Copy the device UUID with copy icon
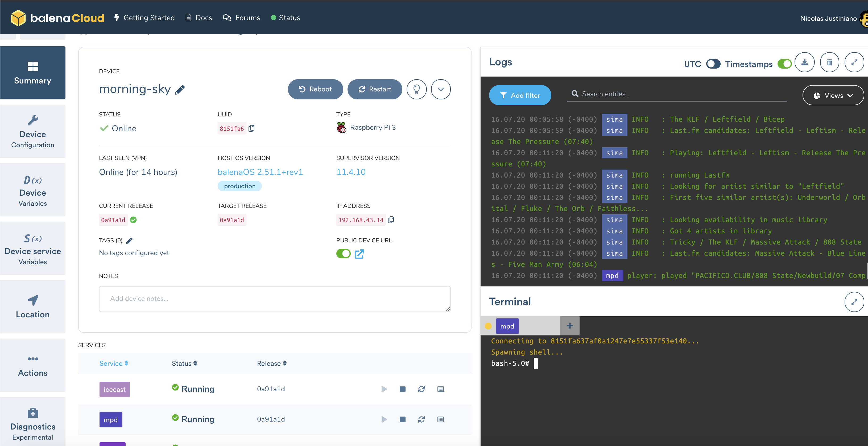The width and height of the screenshot is (868, 446). (252, 129)
